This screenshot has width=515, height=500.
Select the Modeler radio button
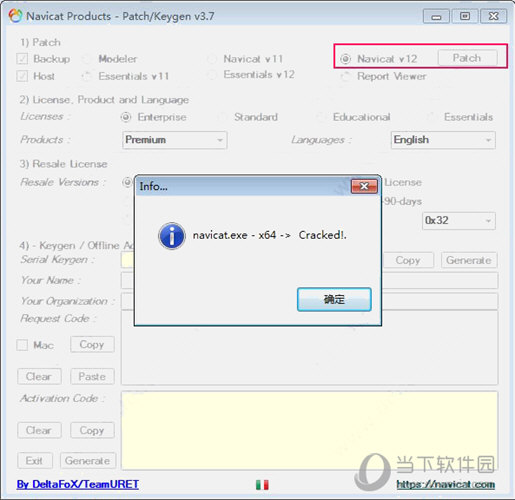click(87, 59)
